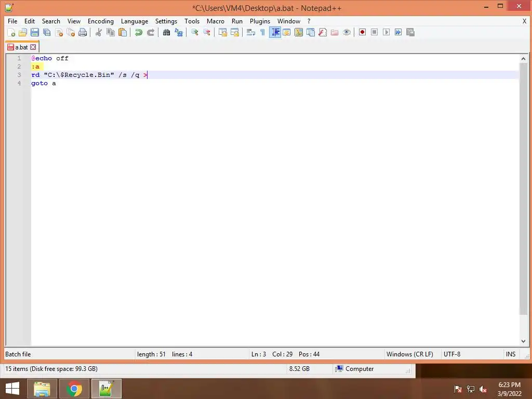Click the editor scrollbar up arrow
The image size is (532, 399).
(523, 59)
